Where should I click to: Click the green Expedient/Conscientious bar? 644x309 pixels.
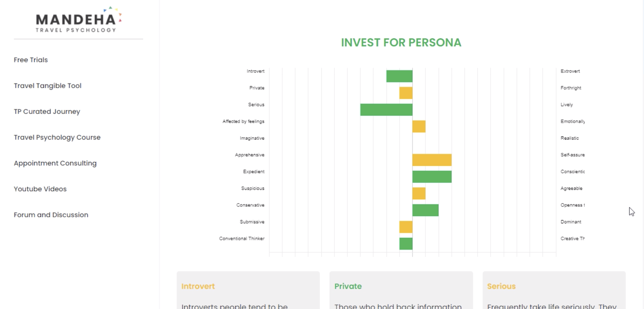(x=431, y=177)
